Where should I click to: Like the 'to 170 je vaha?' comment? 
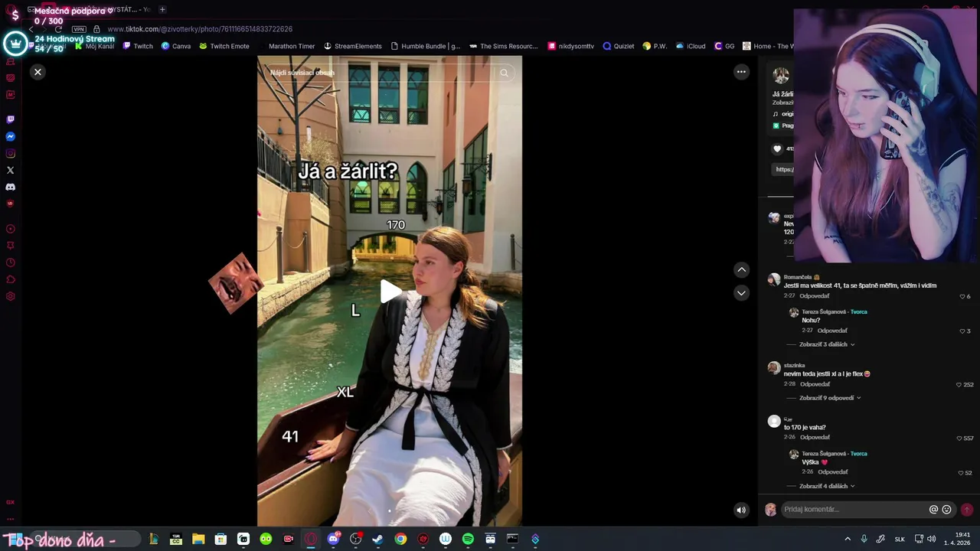click(959, 438)
